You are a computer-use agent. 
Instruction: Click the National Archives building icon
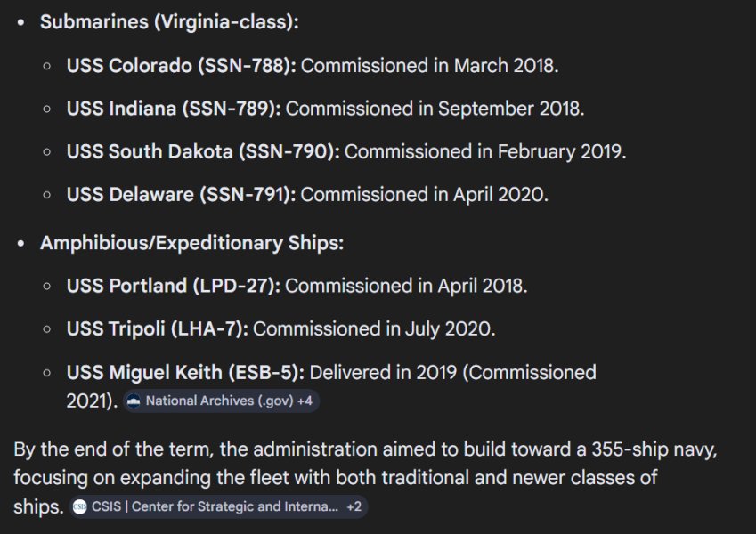134,401
